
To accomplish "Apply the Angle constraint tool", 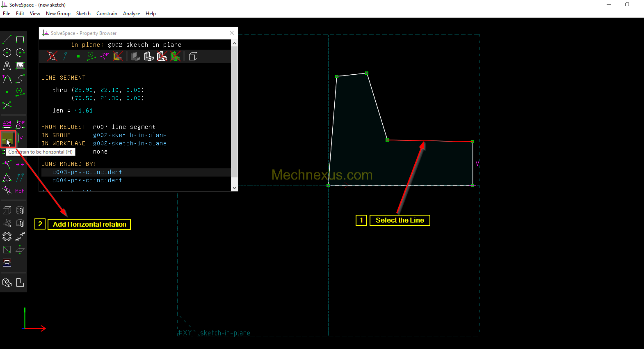I will [20, 124].
